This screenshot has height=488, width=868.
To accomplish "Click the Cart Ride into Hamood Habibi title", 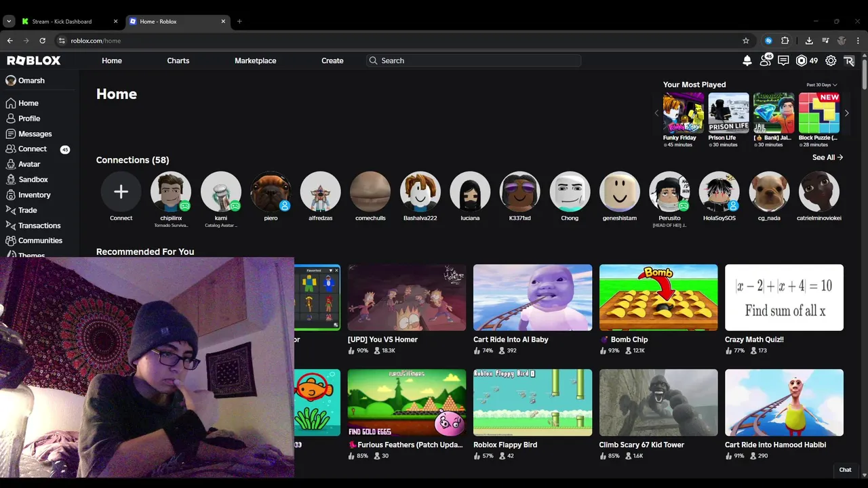I will pos(775,445).
